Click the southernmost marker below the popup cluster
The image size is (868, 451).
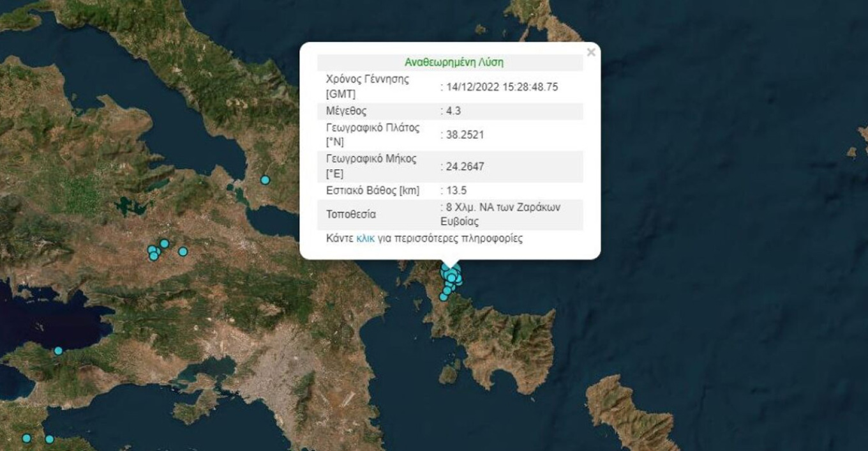click(444, 297)
